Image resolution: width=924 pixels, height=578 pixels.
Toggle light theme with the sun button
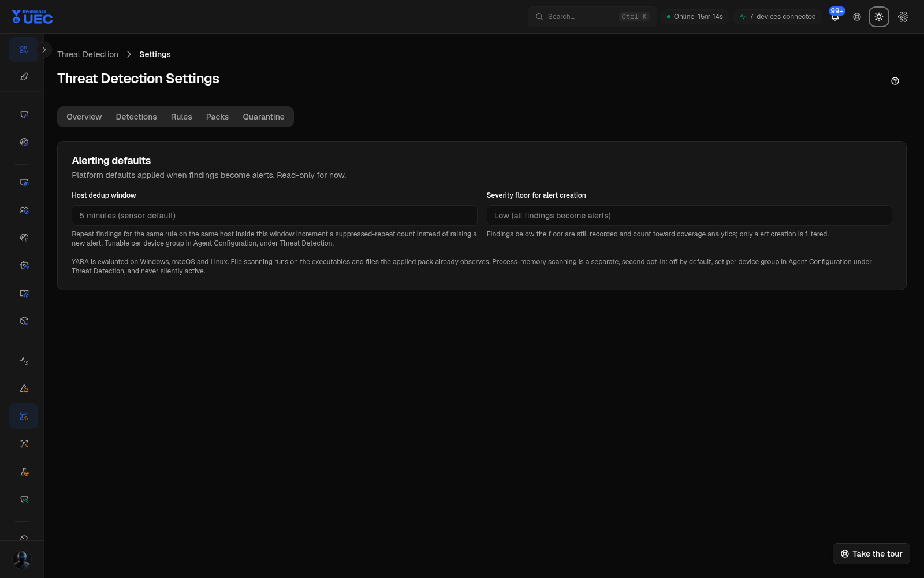(x=879, y=17)
